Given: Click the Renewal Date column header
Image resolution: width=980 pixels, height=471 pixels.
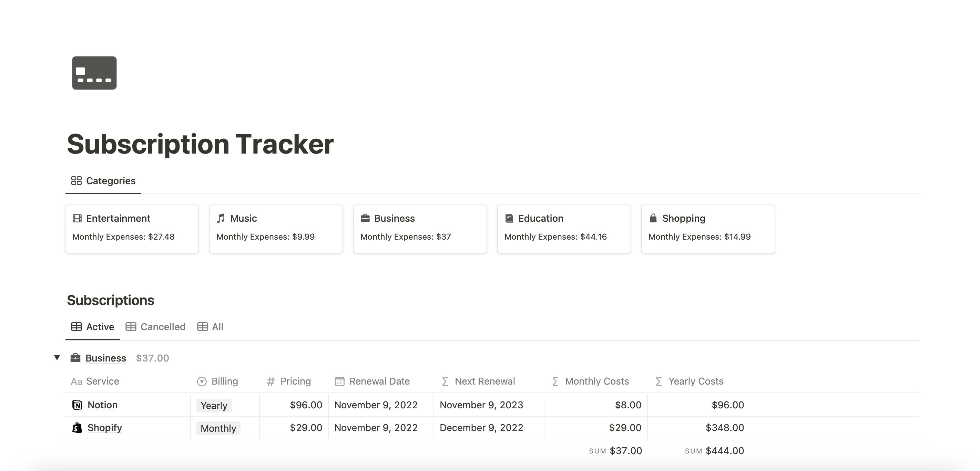Looking at the screenshot, I should pyautogui.click(x=379, y=381).
